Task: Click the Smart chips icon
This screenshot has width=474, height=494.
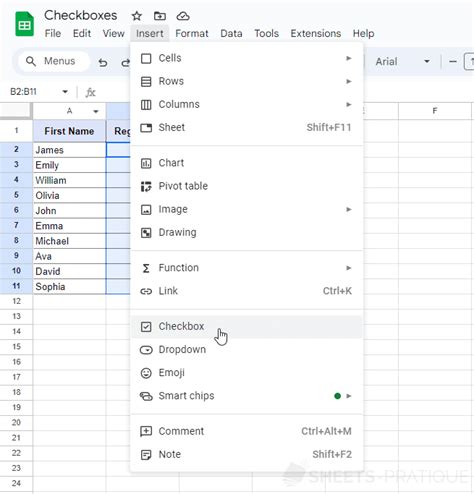Action: click(146, 396)
